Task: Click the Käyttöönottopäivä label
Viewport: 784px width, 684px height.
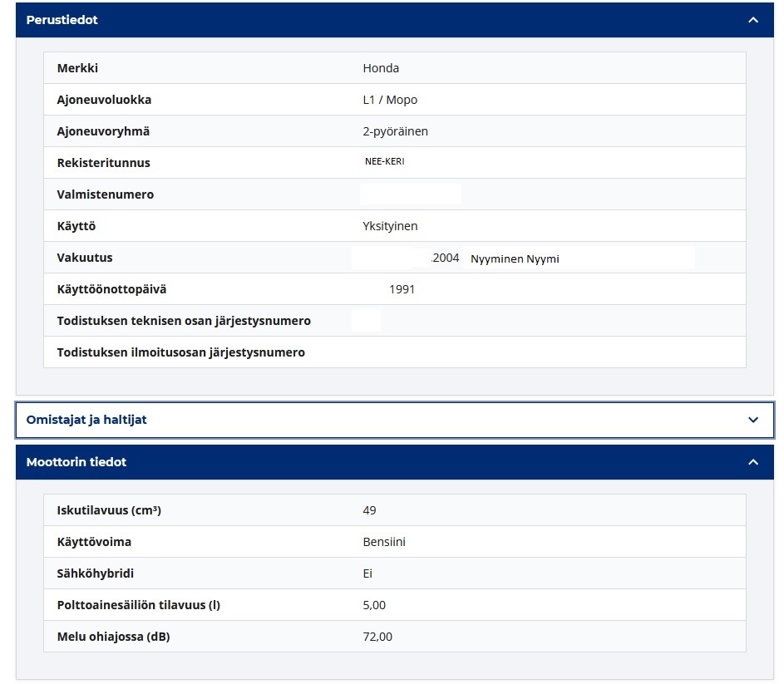Action: coord(111,289)
